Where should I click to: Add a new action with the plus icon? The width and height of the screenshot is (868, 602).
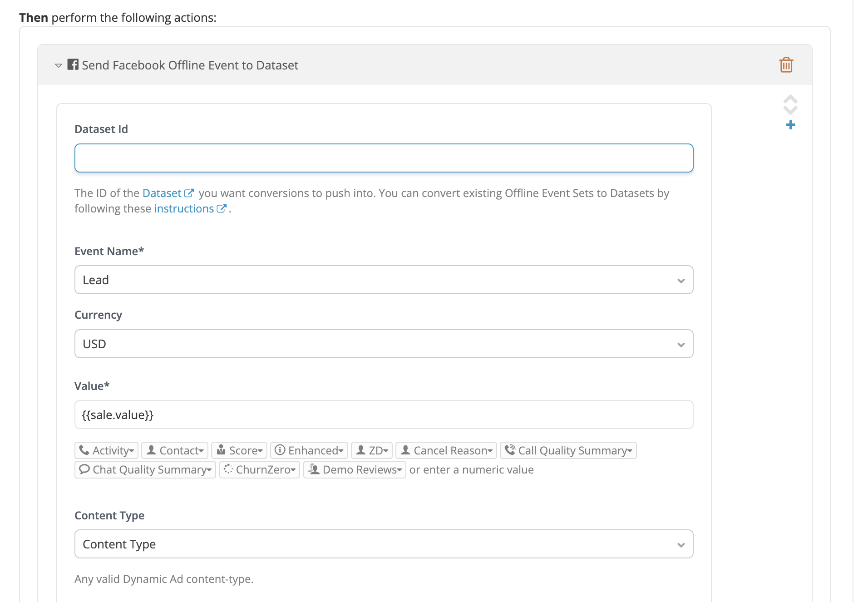(790, 125)
